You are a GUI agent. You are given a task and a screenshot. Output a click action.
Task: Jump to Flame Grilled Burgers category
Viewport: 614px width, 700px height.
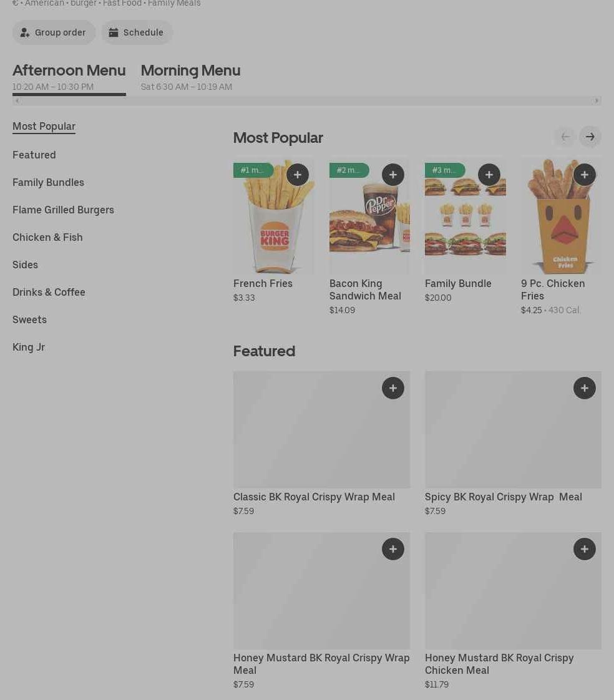[x=64, y=210]
